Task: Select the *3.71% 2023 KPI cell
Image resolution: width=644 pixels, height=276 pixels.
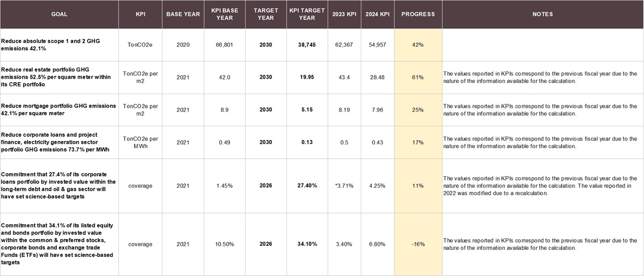Action: [344, 186]
